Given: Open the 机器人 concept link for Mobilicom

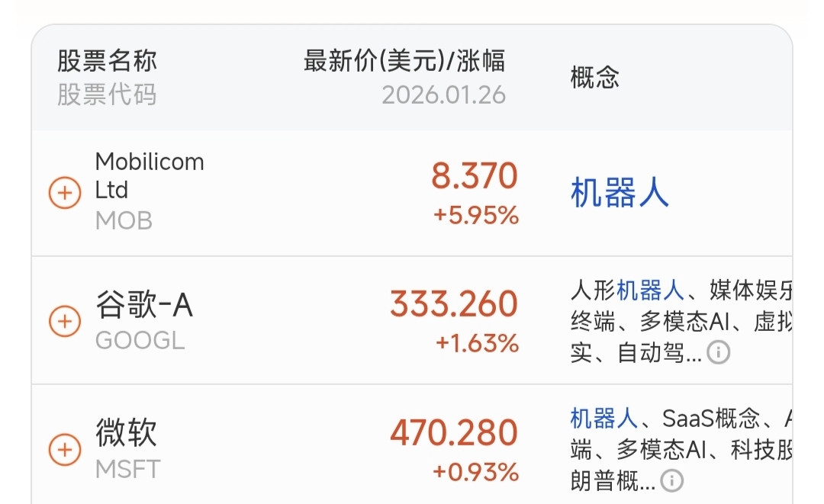Looking at the screenshot, I should pyautogui.click(x=620, y=194).
